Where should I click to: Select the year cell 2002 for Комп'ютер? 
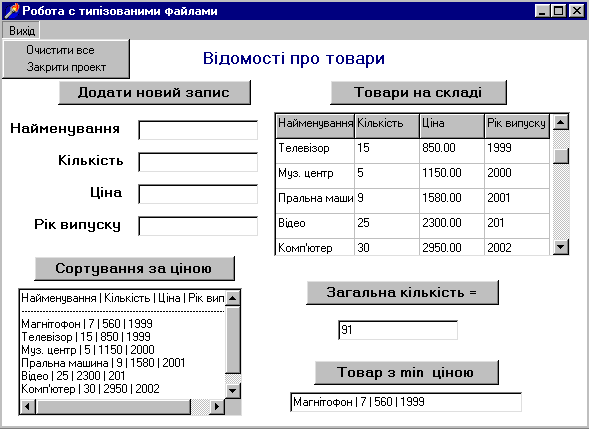coord(517,247)
